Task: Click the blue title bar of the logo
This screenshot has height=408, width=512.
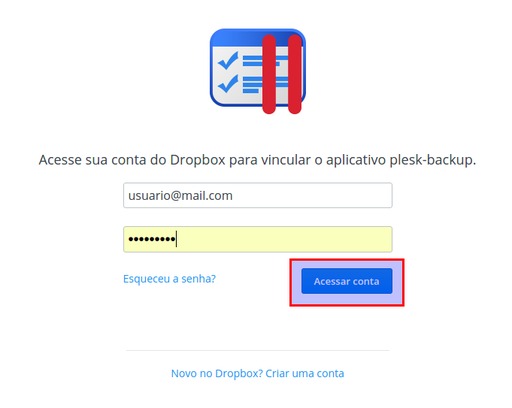Action: pos(258,38)
